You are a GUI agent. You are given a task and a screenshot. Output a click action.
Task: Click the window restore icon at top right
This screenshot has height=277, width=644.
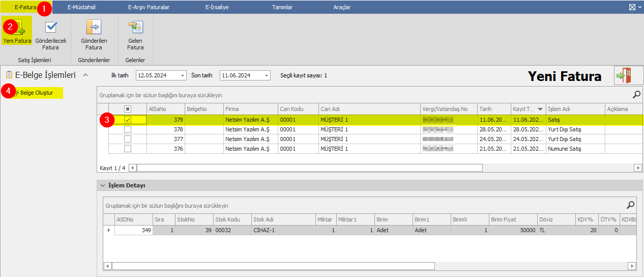(632, 7)
